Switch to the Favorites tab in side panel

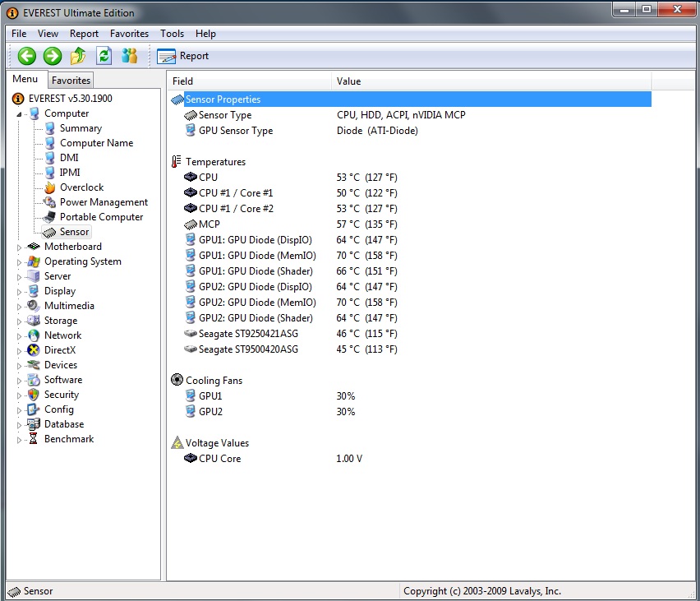point(71,80)
